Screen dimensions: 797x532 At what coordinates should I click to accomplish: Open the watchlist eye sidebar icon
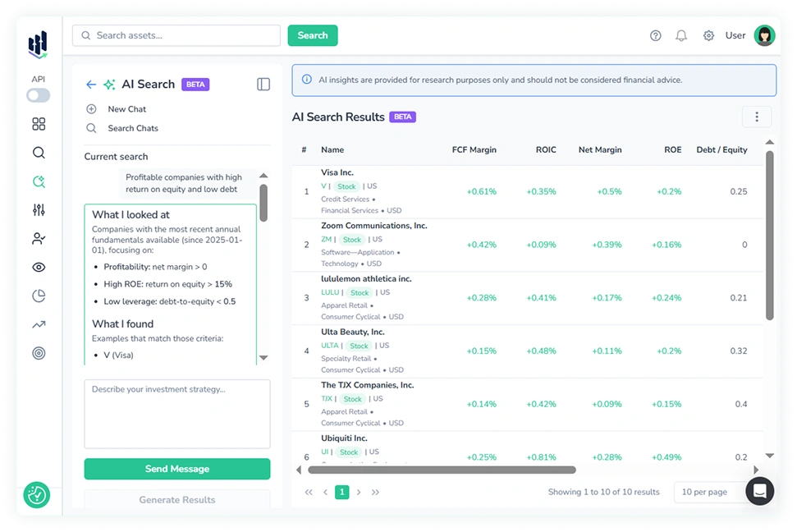39,267
